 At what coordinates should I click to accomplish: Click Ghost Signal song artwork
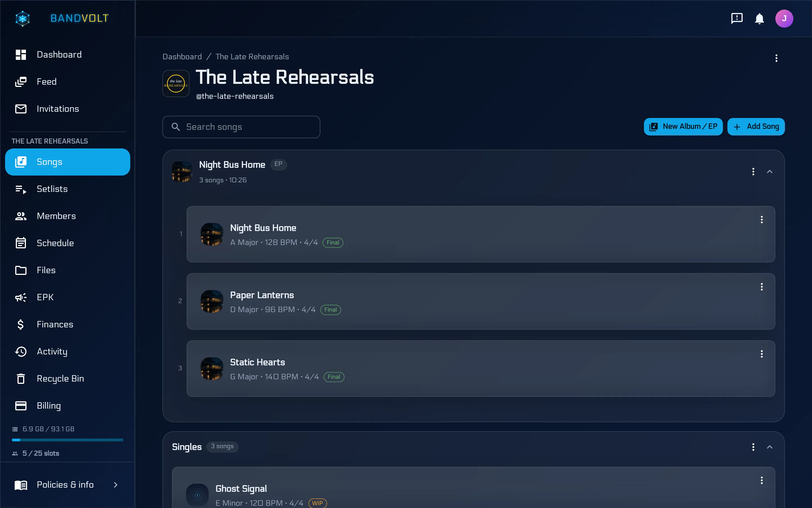tap(197, 494)
